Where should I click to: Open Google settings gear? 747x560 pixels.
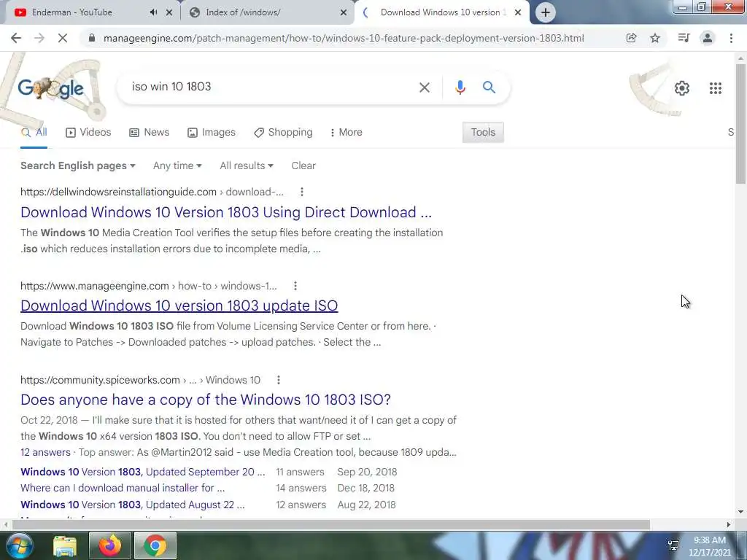coord(682,88)
